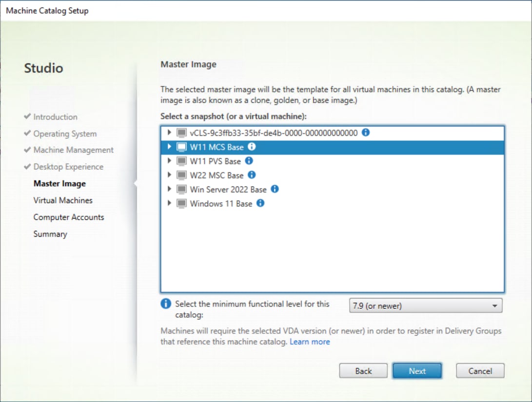Open the minimum functional level dropdown

426,305
